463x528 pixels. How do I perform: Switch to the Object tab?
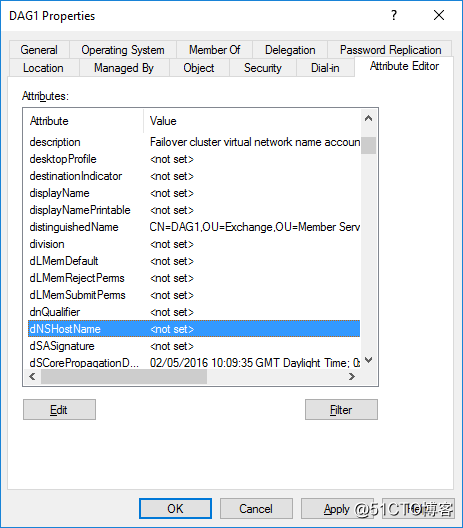199,68
